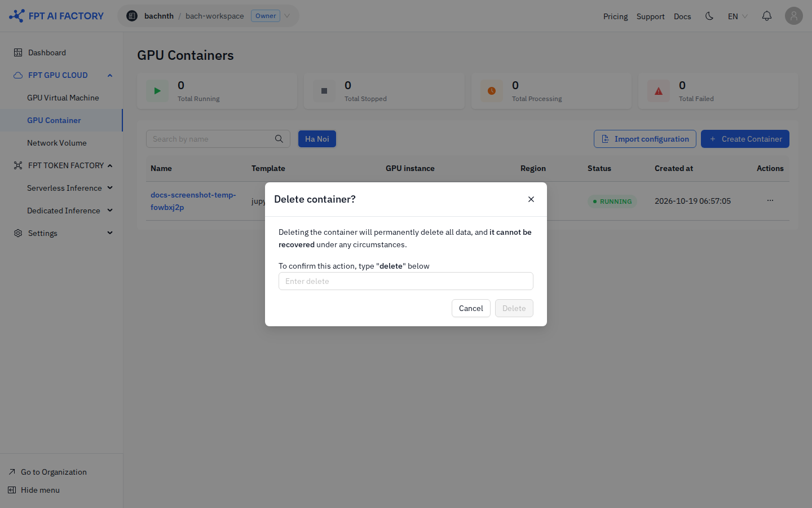Click the Total Failed warning icon
The width and height of the screenshot is (812, 508).
[x=659, y=91]
